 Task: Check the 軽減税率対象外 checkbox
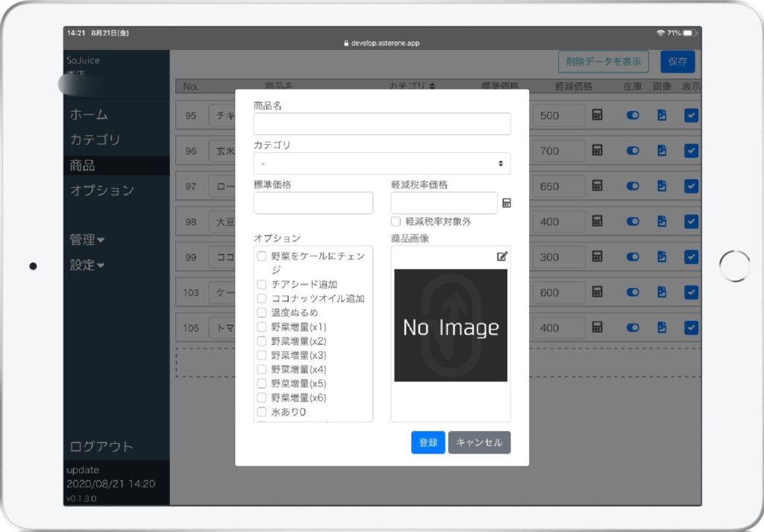click(x=396, y=222)
